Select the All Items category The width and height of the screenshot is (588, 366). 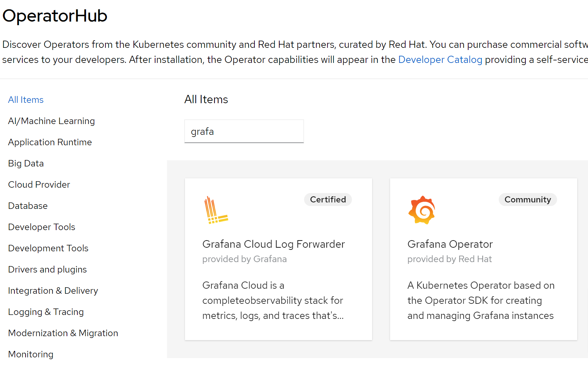[26, 100]
